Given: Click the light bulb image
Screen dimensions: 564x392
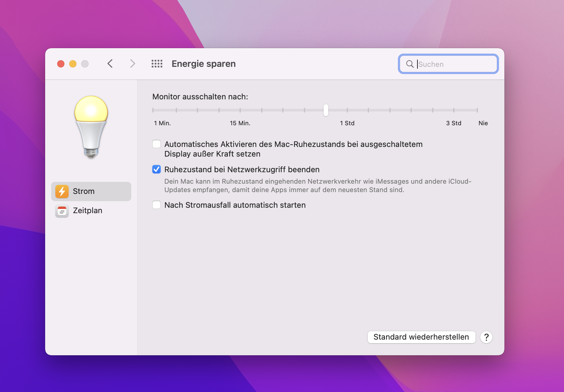Looking at the screenshot, I should (91, 127).
